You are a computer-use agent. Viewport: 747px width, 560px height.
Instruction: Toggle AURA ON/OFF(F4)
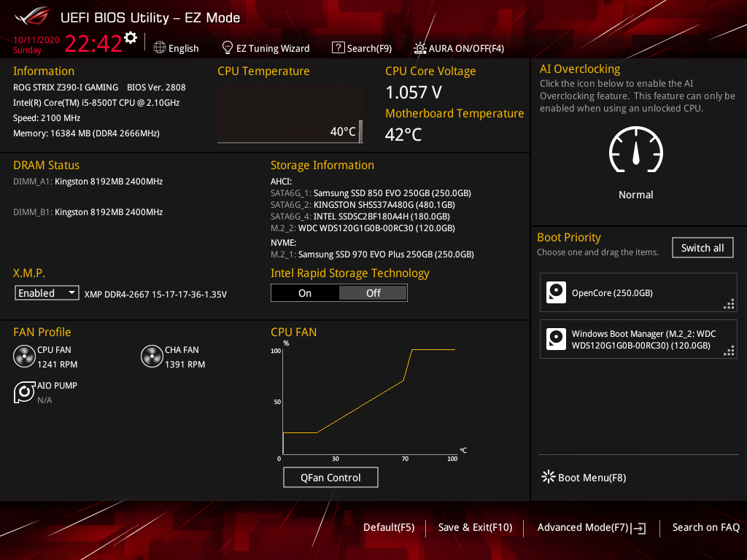[459, 48]
